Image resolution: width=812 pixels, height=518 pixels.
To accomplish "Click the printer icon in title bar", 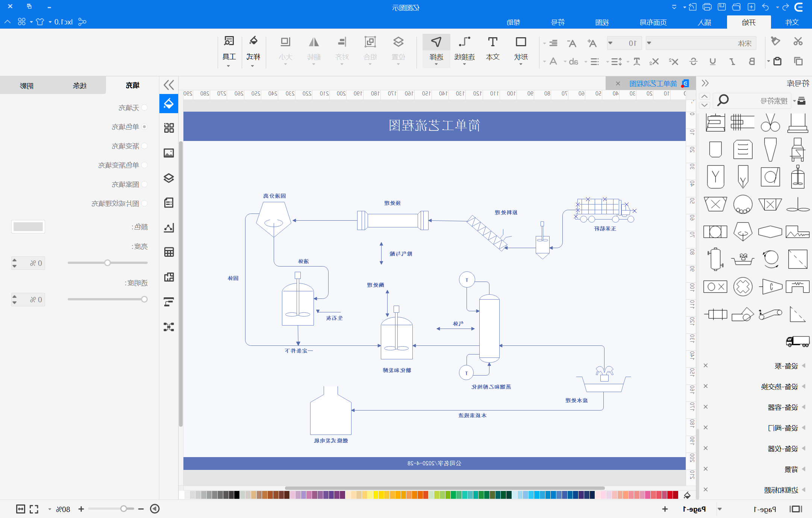I will click(707, 7).
